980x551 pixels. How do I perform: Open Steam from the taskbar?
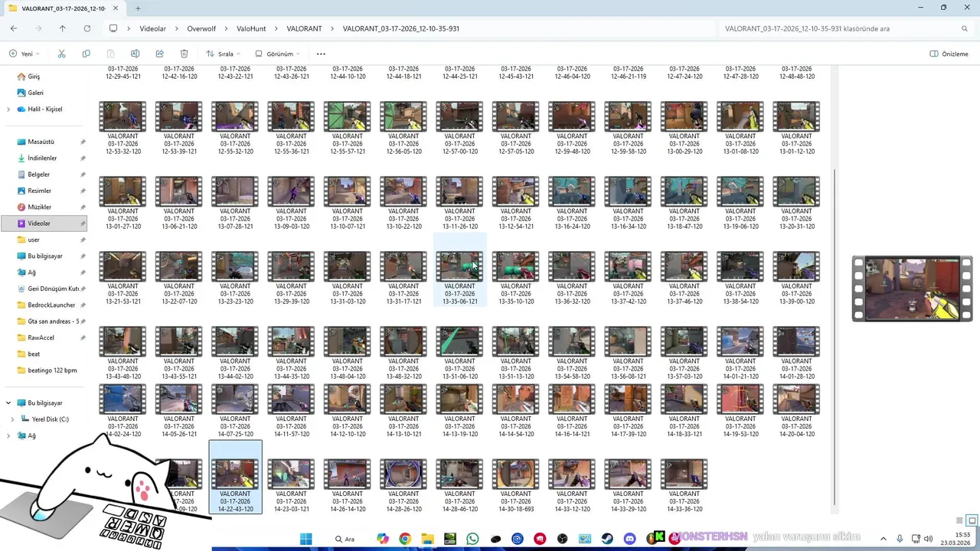click(607, 539)
